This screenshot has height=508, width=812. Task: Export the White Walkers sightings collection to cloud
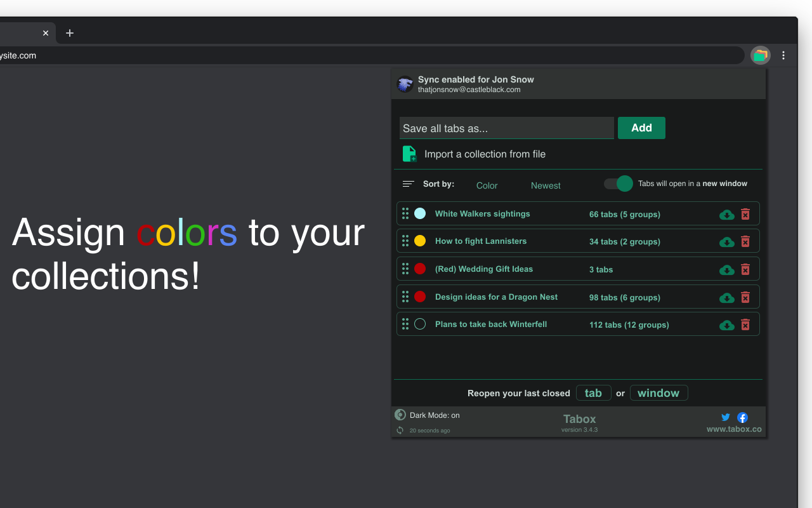[726, 215]
